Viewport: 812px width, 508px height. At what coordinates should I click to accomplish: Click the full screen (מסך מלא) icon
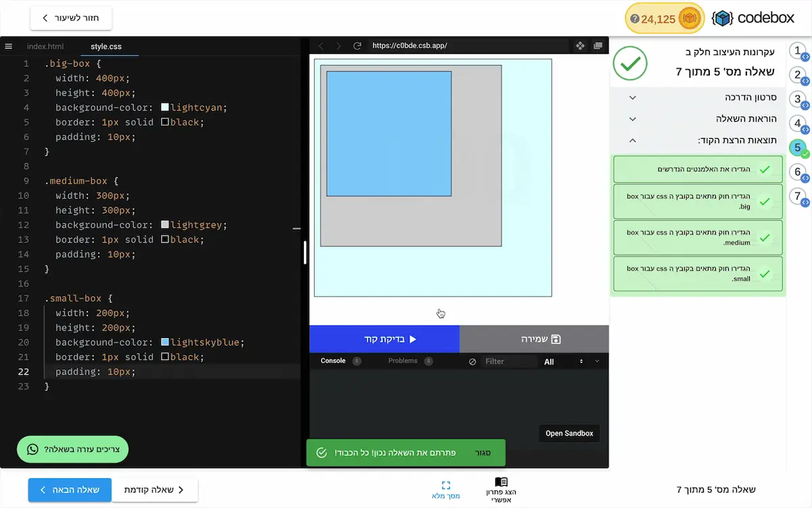(446, 486)
